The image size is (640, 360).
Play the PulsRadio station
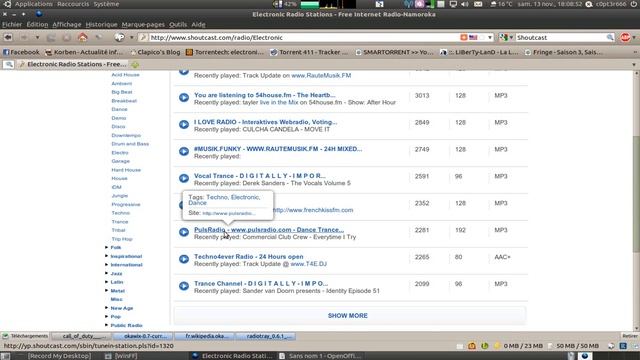(184, 232)
